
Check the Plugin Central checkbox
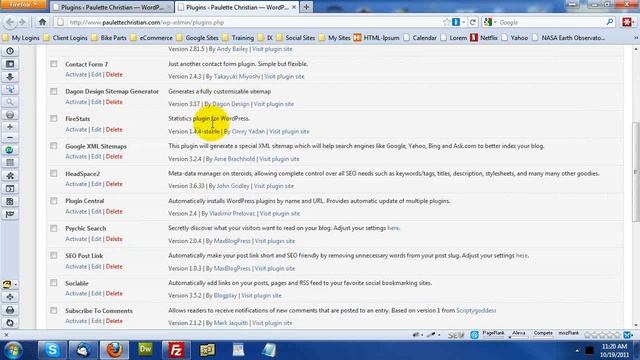[54, 200]
